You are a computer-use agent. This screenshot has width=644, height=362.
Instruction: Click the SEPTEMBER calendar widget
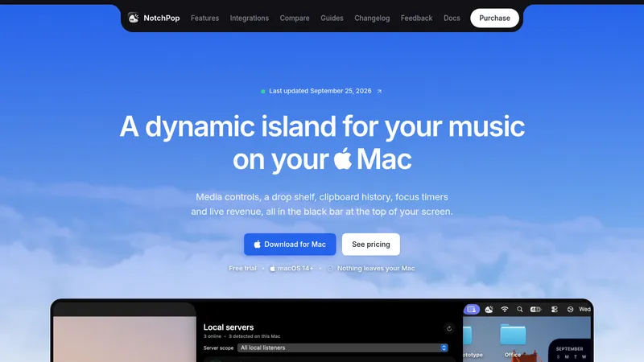(x=570, y=351)
